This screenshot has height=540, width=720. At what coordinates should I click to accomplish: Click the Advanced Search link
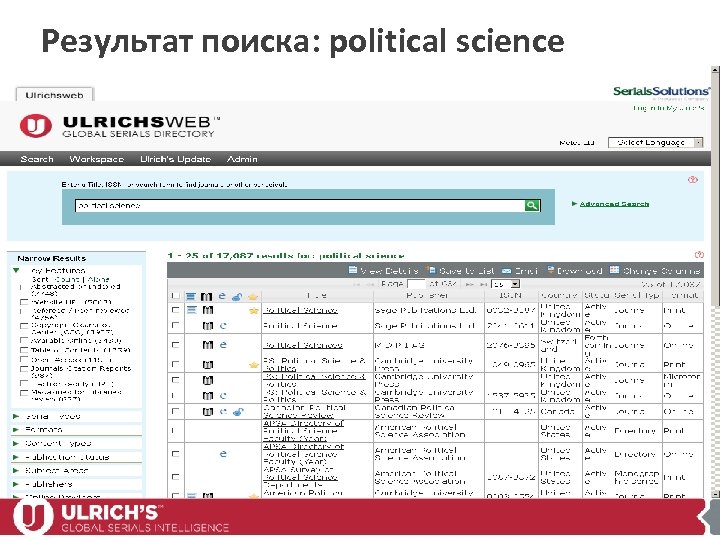pos(614,204)
